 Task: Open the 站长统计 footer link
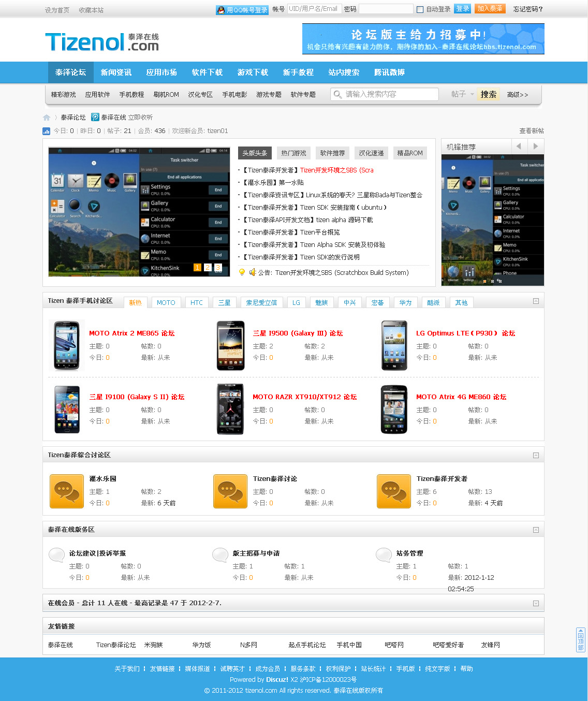tap(374, 669)
